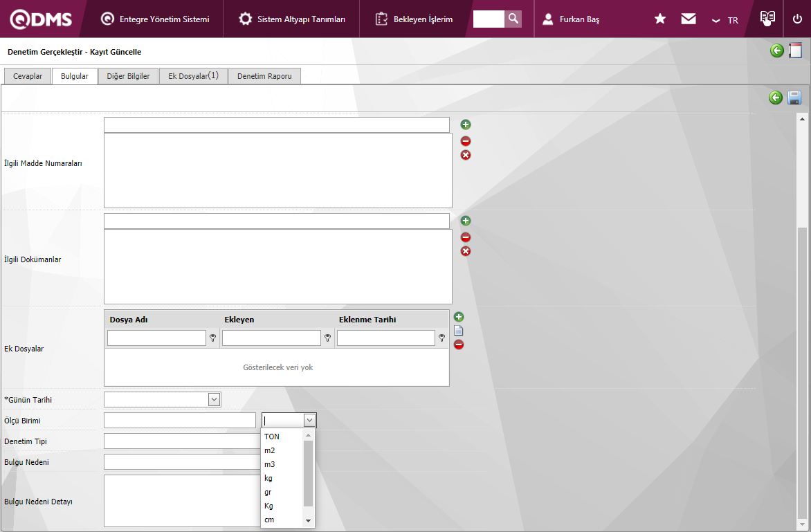
Task: Click unit list scrollbar down arrow
Action: click(x=308, y=521)
